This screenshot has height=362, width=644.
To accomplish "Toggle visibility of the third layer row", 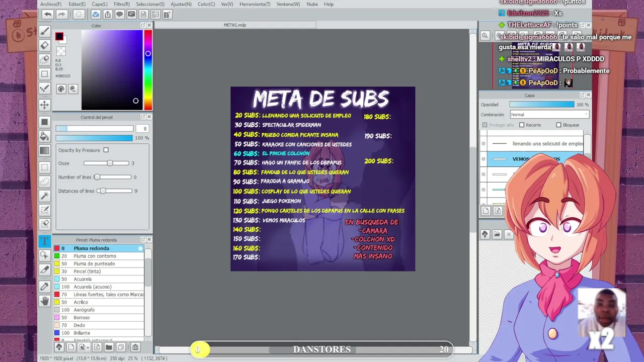I will 484,174.
